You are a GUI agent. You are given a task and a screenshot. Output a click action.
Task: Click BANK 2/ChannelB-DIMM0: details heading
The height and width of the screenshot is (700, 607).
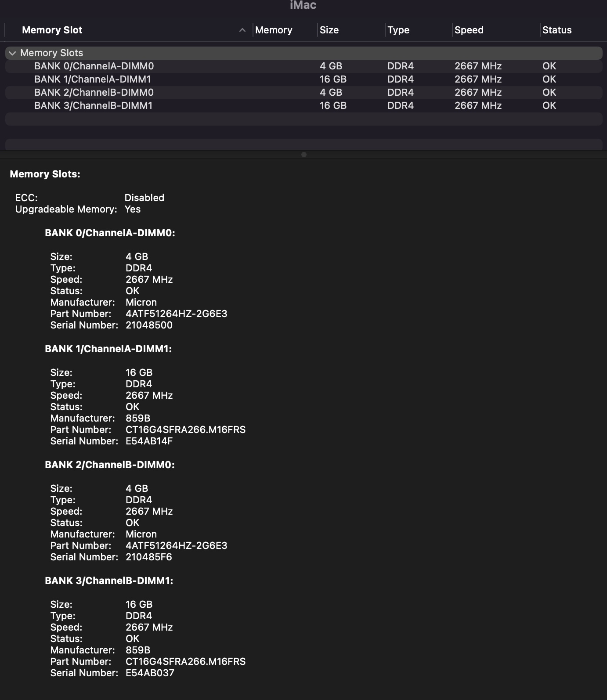110,465
